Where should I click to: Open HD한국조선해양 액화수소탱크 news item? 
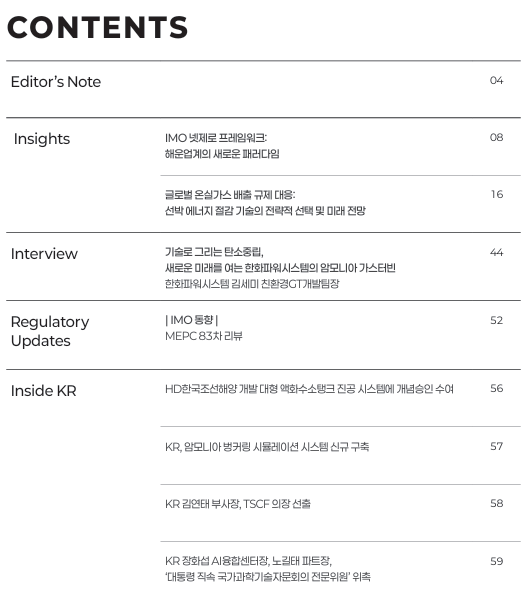[x=309, y=389]
